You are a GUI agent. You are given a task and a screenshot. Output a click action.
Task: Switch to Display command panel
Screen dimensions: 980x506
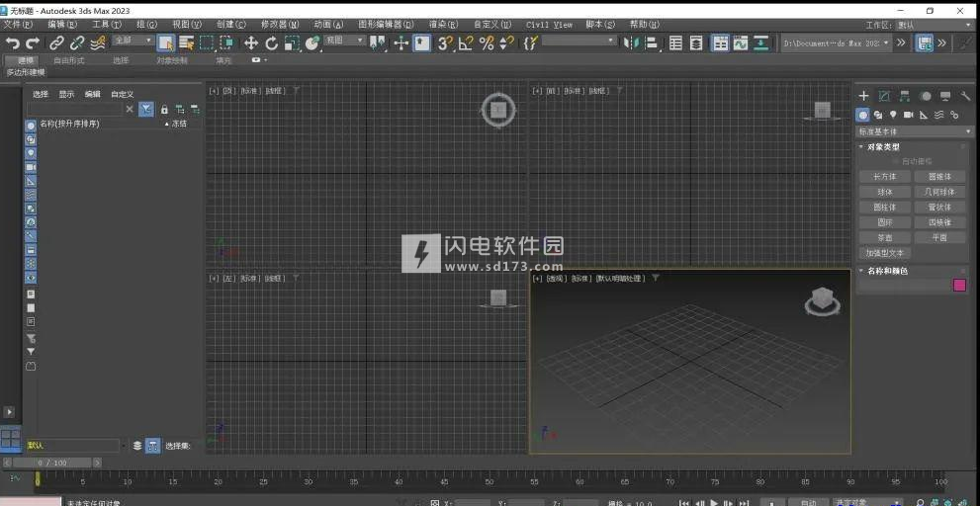tap(945, 96)
